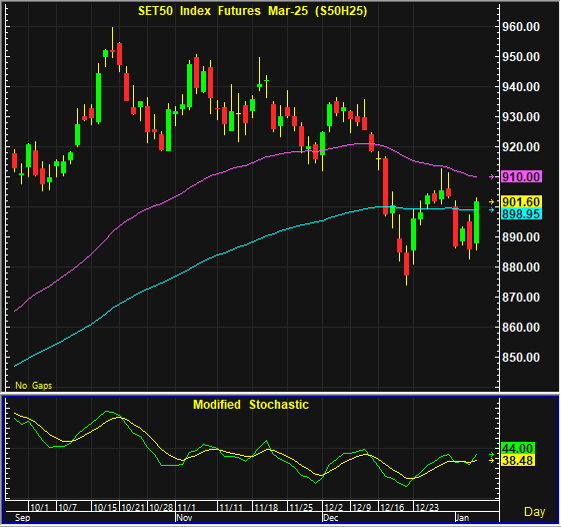
Task: Click the magenta 910.00 price label
Action: pos(521,177)
